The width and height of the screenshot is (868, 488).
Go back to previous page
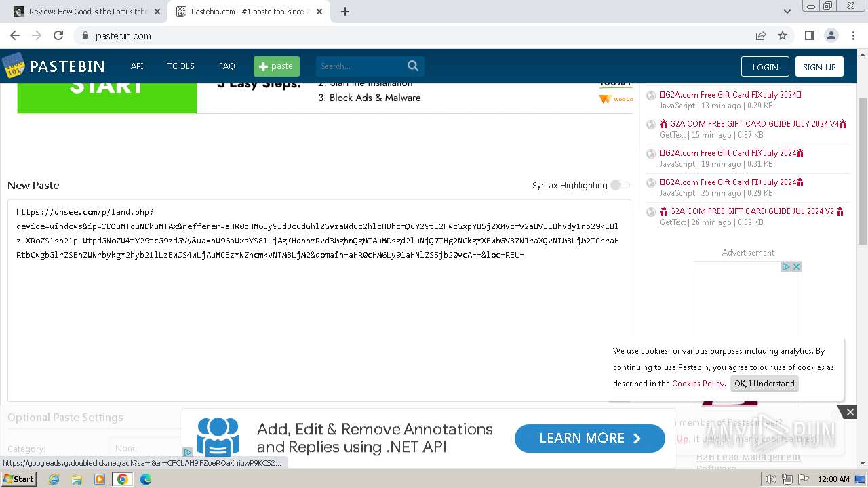point(15,35)
